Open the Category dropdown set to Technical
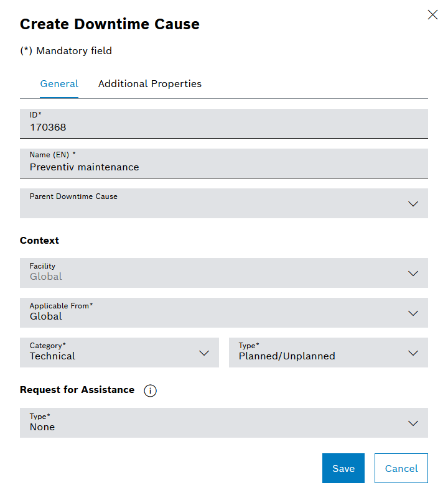Screen dimensions: 448x503 (x=112, y=353)
